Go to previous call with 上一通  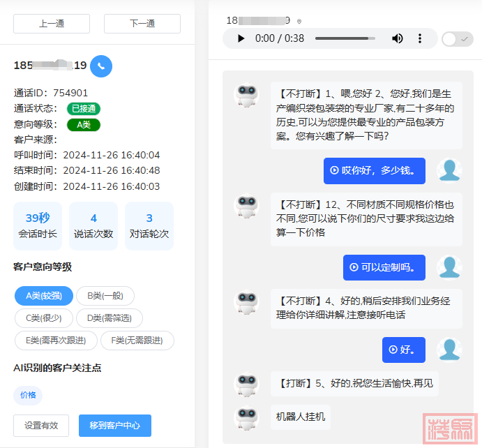click(x=52, y=24)
